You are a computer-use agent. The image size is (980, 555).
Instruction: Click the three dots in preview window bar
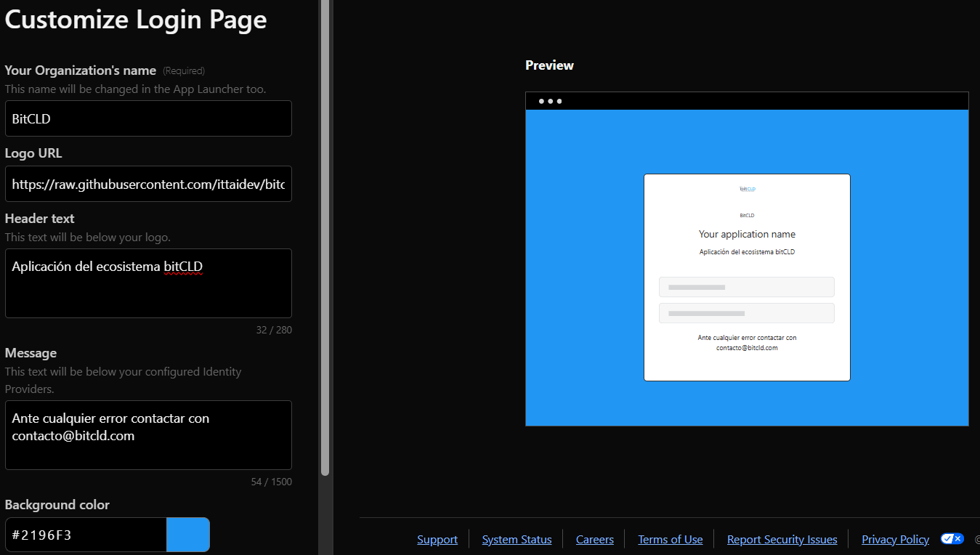pos(550,101)
